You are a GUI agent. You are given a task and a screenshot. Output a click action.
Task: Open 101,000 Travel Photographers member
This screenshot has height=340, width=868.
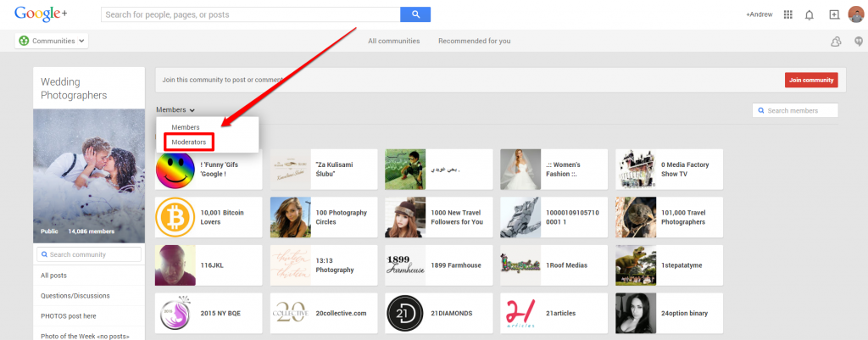(670, 217)
